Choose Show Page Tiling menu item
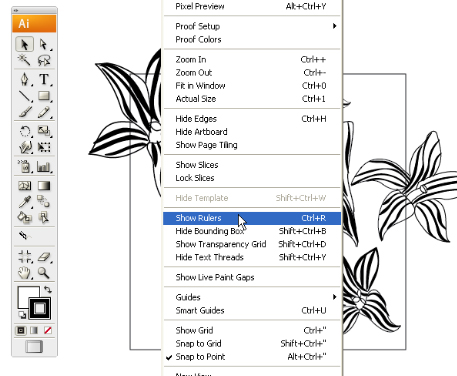 252,145
